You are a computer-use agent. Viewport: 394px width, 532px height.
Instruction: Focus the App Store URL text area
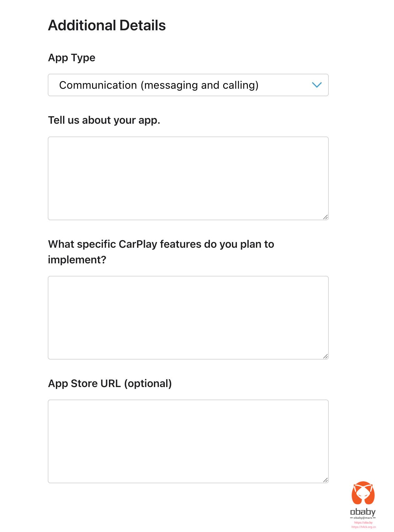188,441
